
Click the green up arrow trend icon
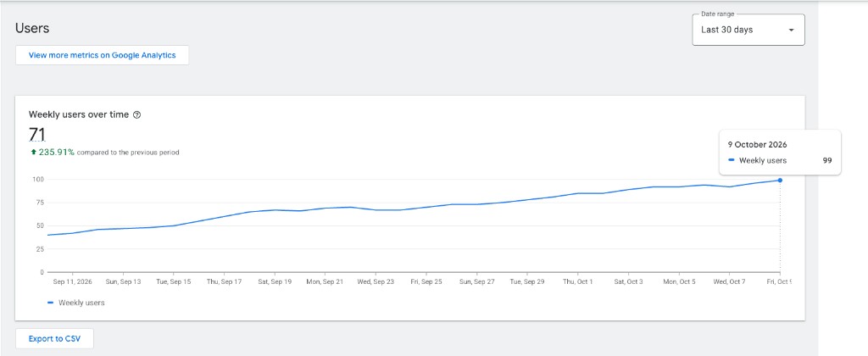[x=33, y=153]
